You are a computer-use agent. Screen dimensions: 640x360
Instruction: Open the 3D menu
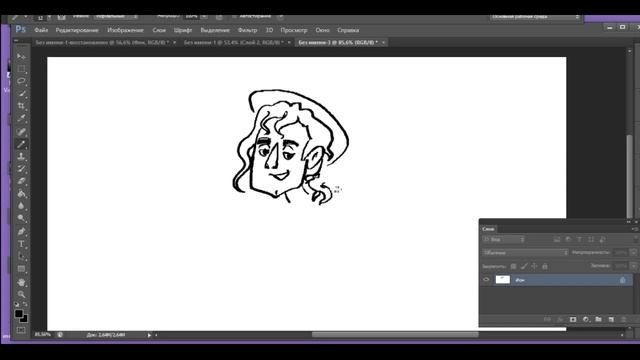[269, 30]
